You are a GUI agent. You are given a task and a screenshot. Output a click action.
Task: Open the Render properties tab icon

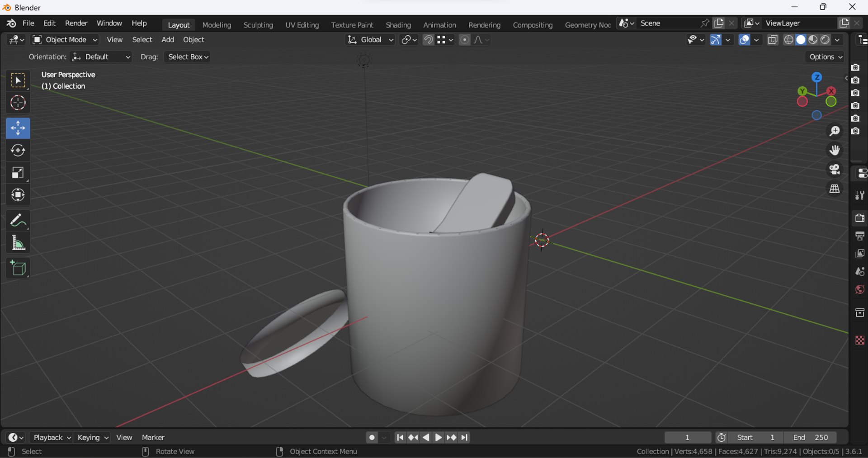(860, 218)
